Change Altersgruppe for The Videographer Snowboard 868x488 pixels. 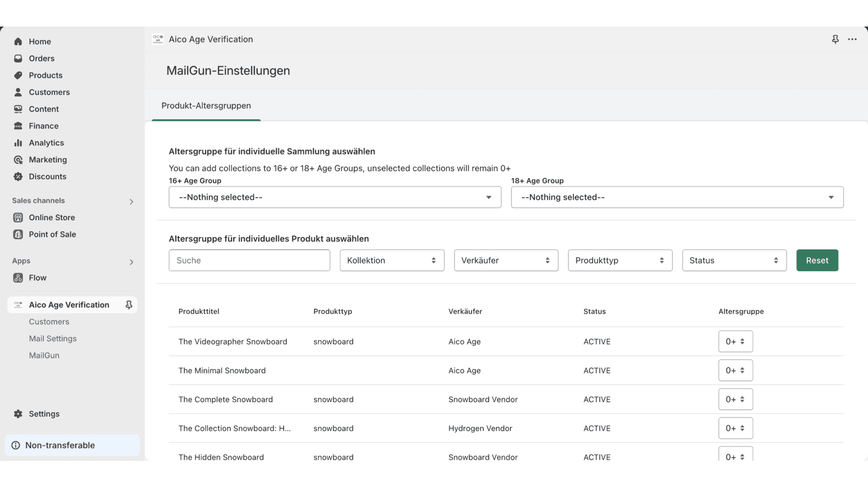click(x=735, y=342)
